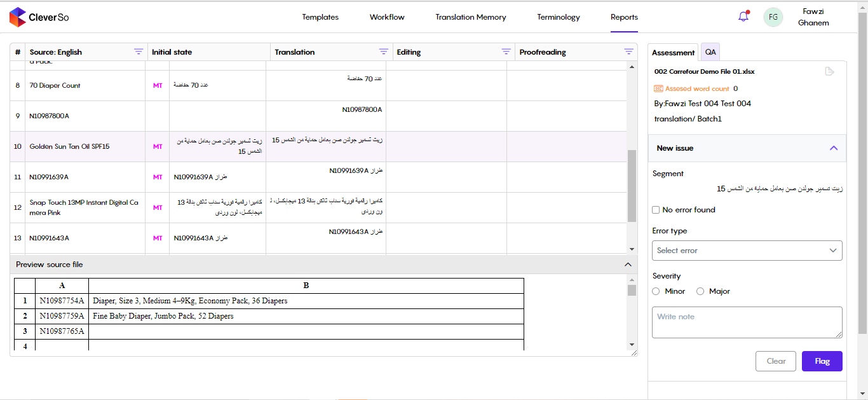Click preview column header 'A'

62,286
